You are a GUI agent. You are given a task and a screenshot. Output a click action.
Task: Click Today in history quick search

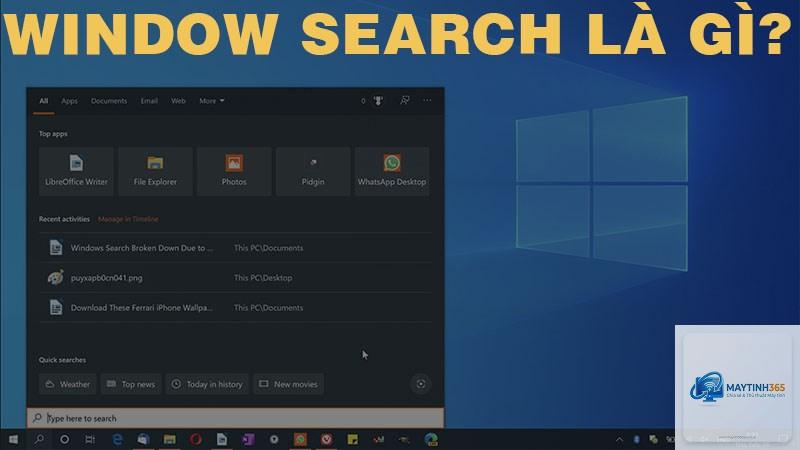pos(207,384)
